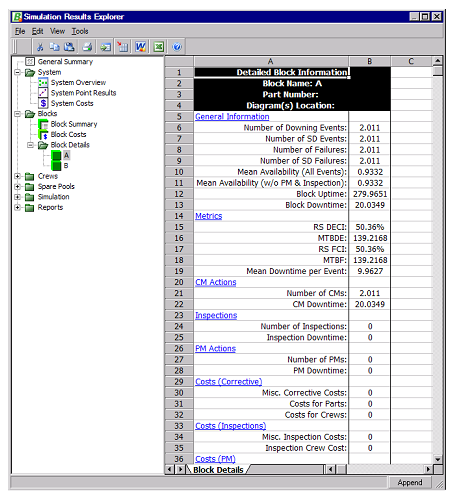Open System Costs dollar icon

click(x=43, y=103)
